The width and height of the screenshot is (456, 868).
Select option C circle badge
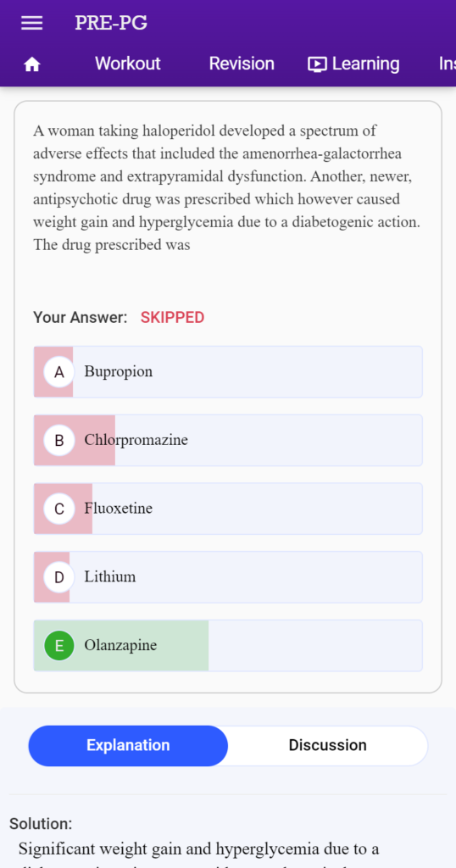click(x=59, y=509)
